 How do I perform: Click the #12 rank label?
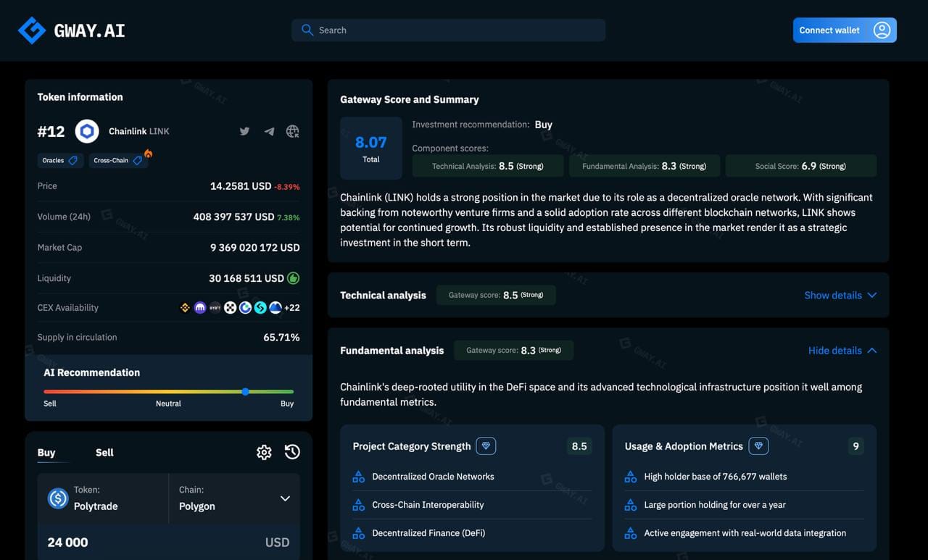(51, 131)
